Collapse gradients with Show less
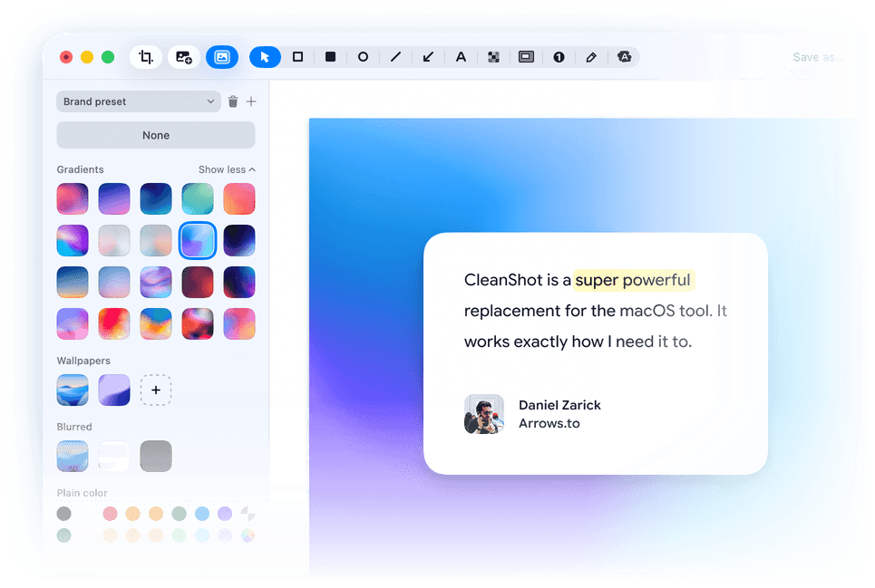This screenshot has height=588, width=875. click(227, 169)
